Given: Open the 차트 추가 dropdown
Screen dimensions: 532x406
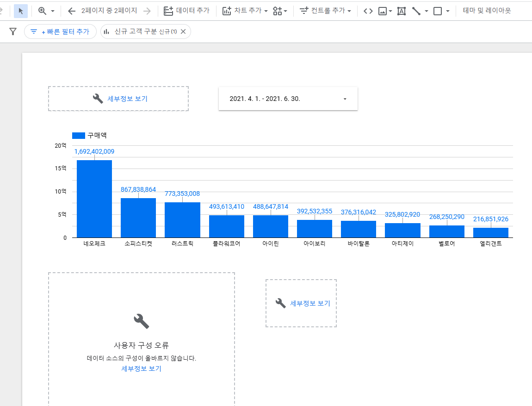Looking at the screenshot, I should coord(245,11).
